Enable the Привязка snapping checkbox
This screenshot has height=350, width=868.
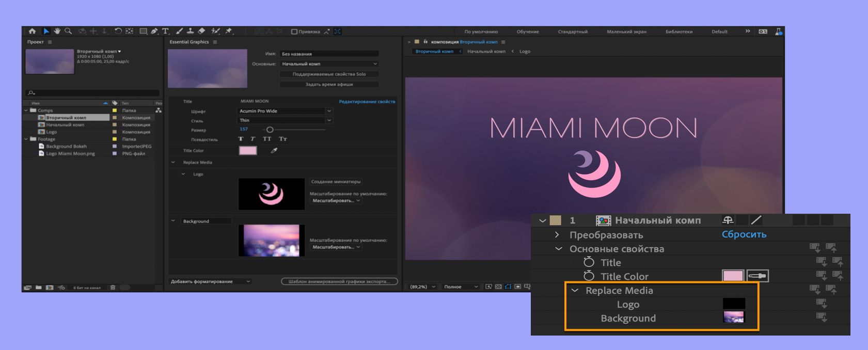click(294, 31)
